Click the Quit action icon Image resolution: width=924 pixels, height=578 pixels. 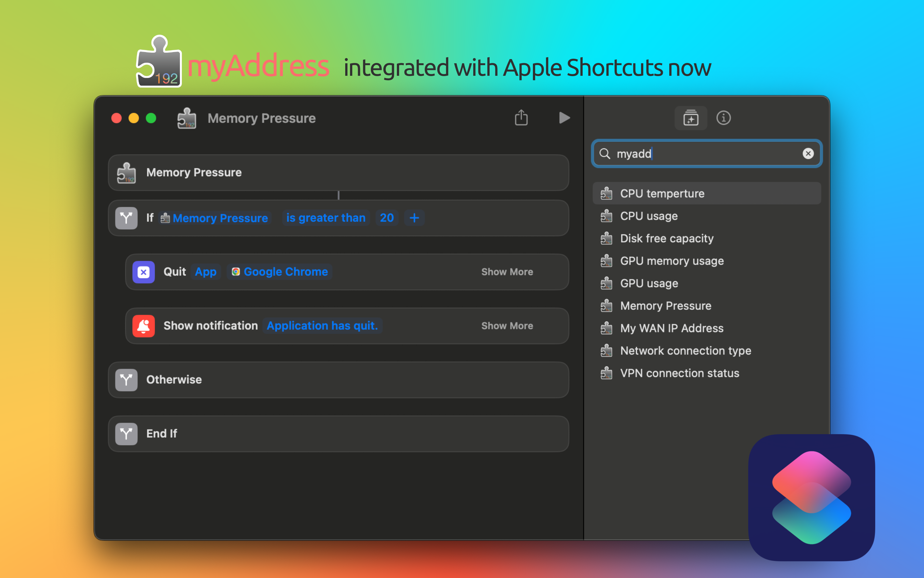pos(143,272)
